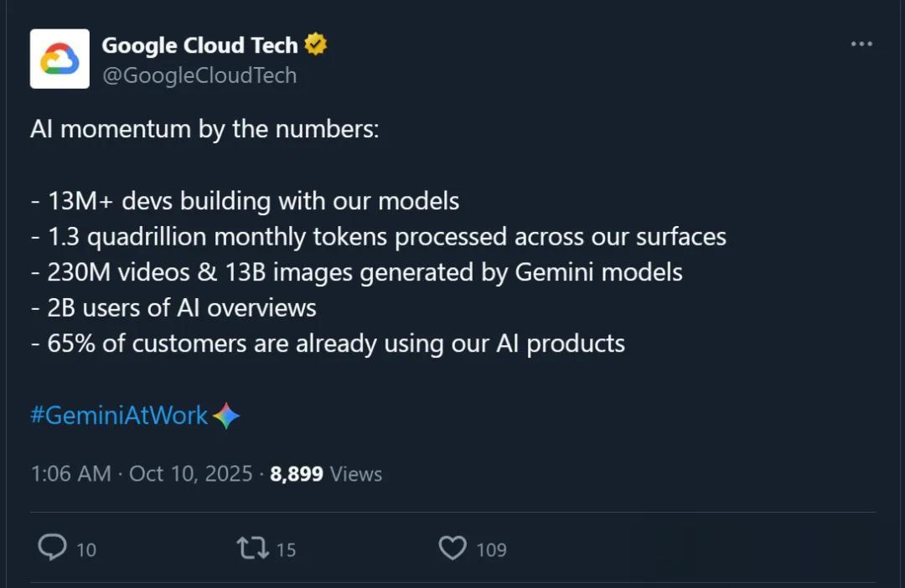
Task: Click the 2B users of AI overviews line
Action: pyautogui.click(x=173, y=307)
